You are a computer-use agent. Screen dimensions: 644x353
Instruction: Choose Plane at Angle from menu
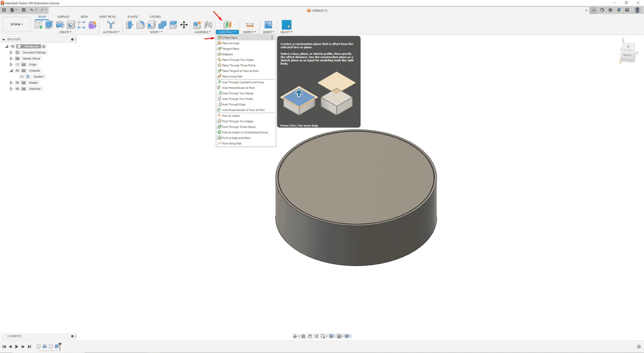click(246, 43)
